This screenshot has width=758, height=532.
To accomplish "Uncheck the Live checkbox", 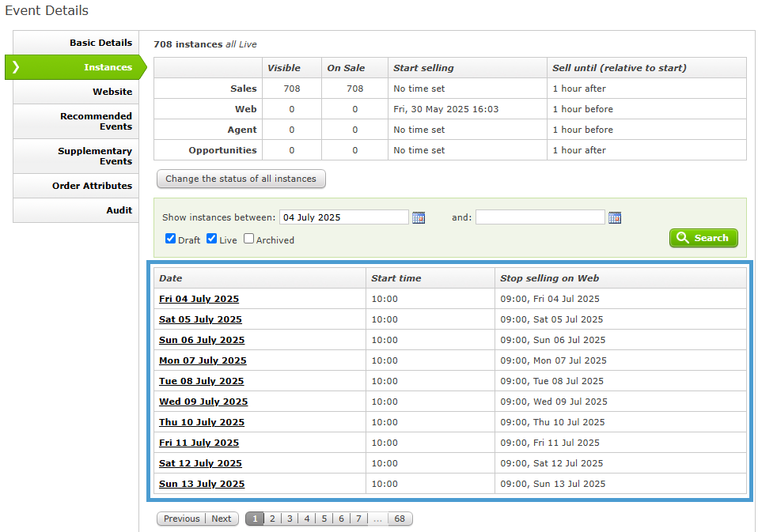I will (x=211, y=239).
